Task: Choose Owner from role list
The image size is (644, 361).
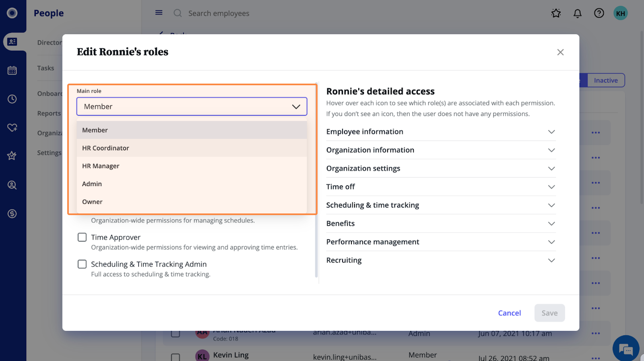Action: 192,202
